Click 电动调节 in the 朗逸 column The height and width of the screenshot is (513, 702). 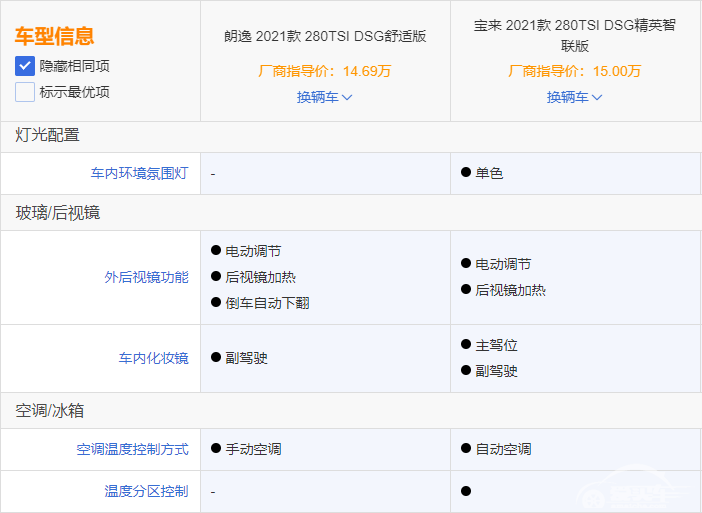click(253, 252)
